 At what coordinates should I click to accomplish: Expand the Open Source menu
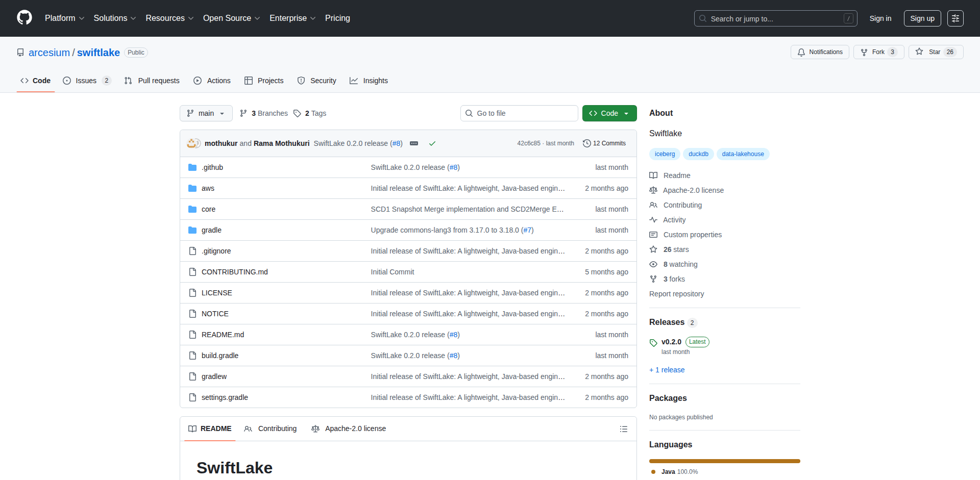point(232,18)
